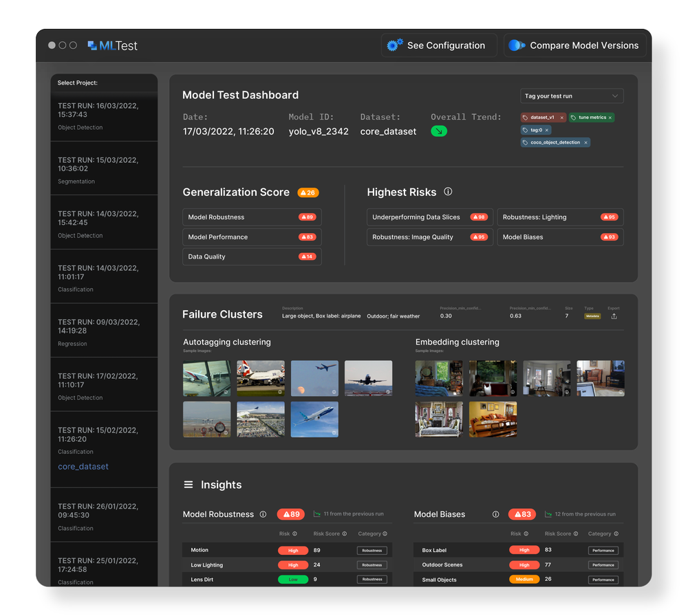
Task: Click the gear icon on the See Configuration button
Action: click(394, 45)
